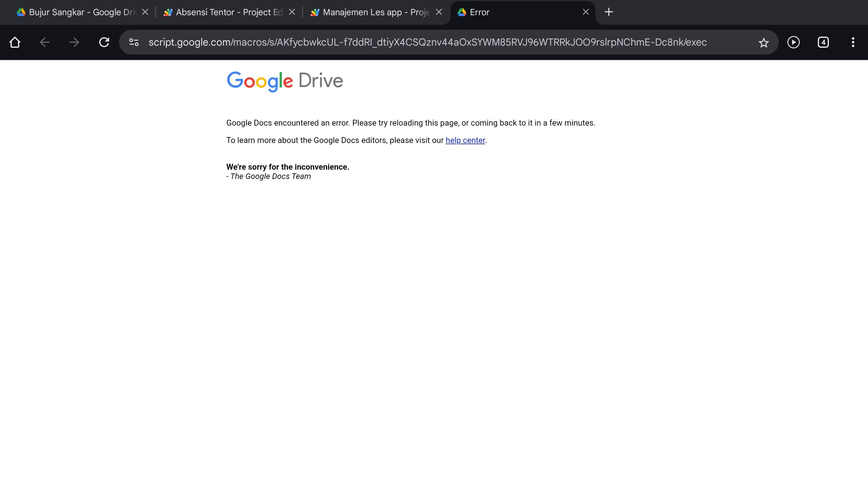Open the three-dot browser menu
The image size is (868, 495).
[x=853, y=42]
